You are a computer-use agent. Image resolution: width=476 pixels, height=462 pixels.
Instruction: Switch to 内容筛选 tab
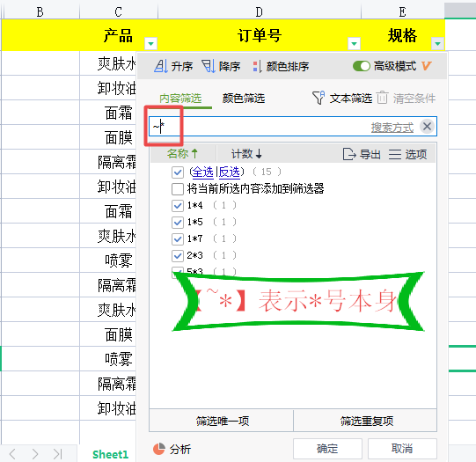(180, 98)
